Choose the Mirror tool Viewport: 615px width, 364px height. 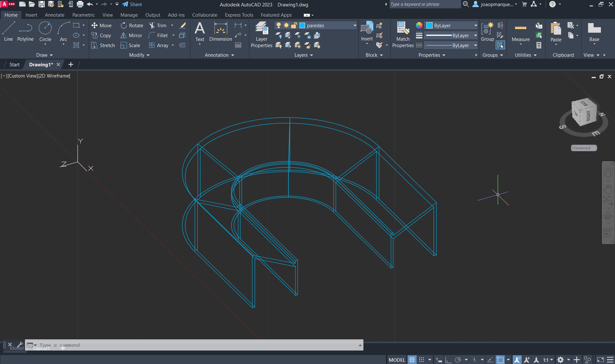tap(131, 35)
